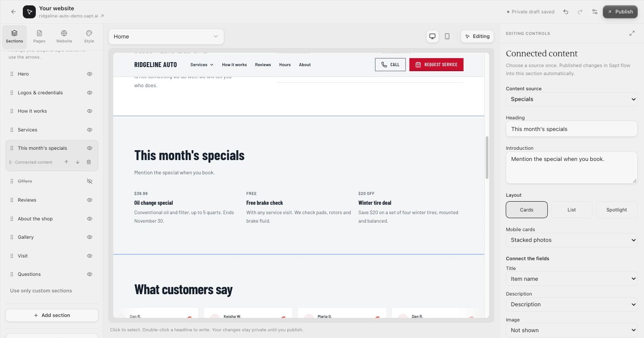The image size is (644, 338).
Task: Open the Content source dropdown
Action: click(x=571, y=99)
